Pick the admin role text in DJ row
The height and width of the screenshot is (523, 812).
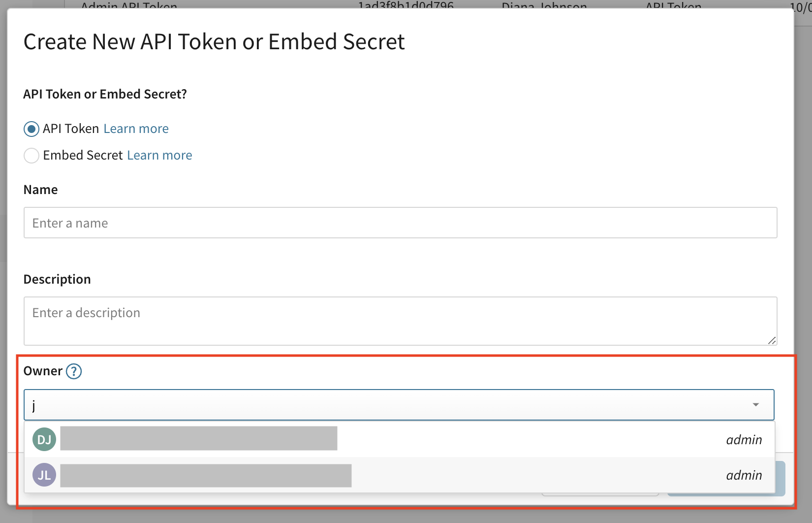(x=744, y=440)
